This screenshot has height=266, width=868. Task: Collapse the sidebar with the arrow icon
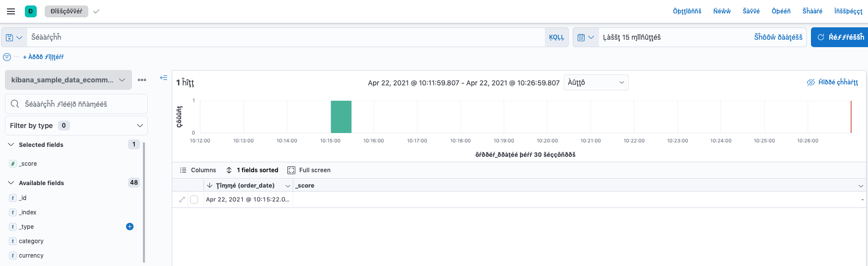pyautogui.click(x=164, y=77)
